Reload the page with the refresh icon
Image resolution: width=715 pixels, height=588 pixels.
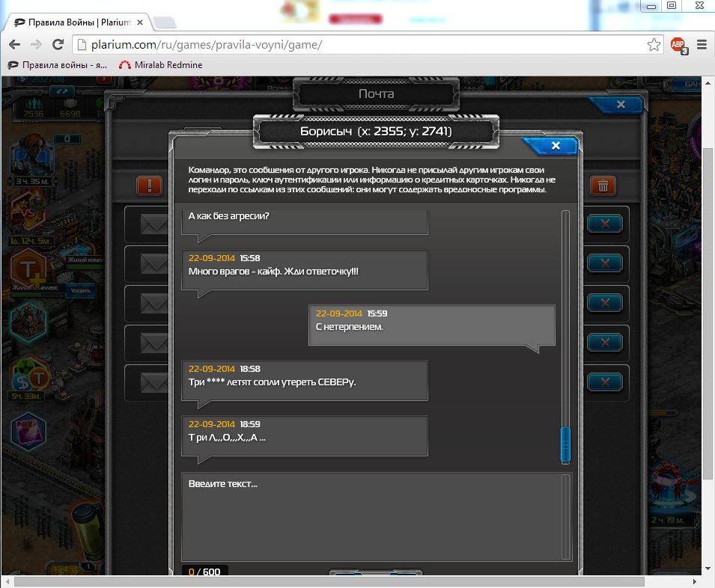[58, 45]
